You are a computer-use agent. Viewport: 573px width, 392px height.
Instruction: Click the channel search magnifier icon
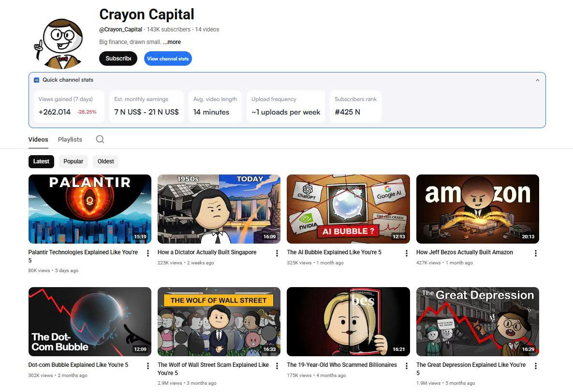[100, 139]
